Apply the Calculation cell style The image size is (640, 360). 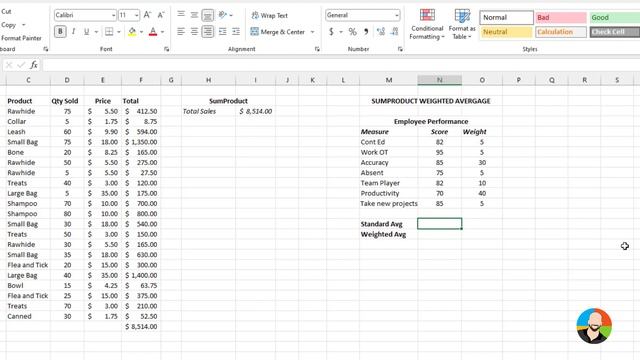(561, 32)
